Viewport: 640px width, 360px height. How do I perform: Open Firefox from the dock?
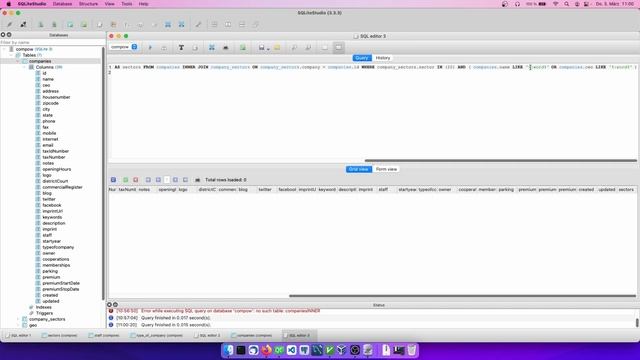(266, 350)
